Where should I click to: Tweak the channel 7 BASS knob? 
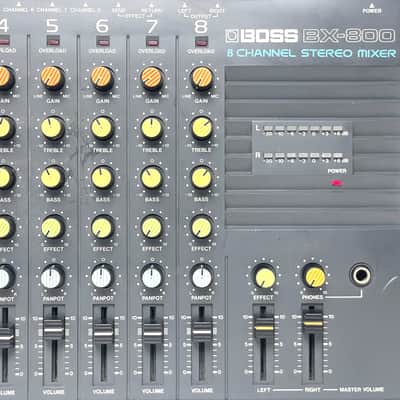pos(152,178)
